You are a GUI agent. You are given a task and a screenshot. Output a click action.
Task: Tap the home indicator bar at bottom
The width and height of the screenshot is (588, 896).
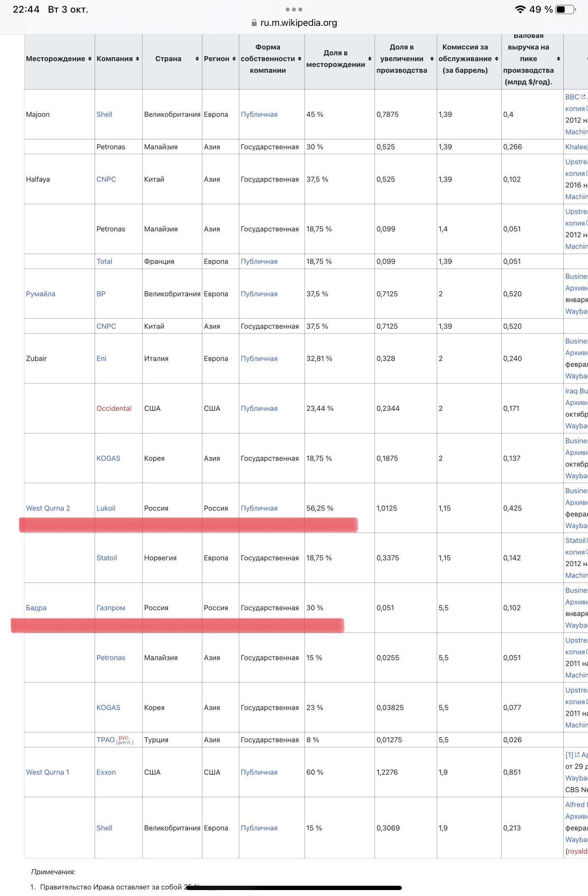[294, 888]
